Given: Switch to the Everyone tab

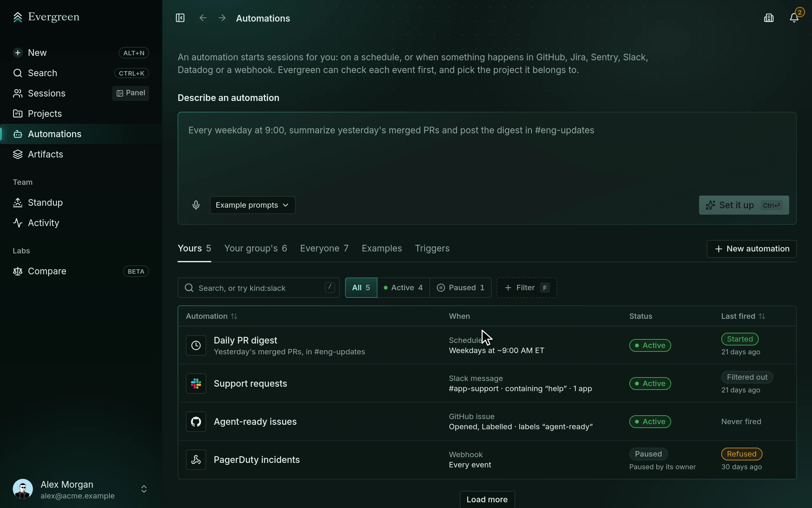Looking at the screenshot, I should 324,249.
